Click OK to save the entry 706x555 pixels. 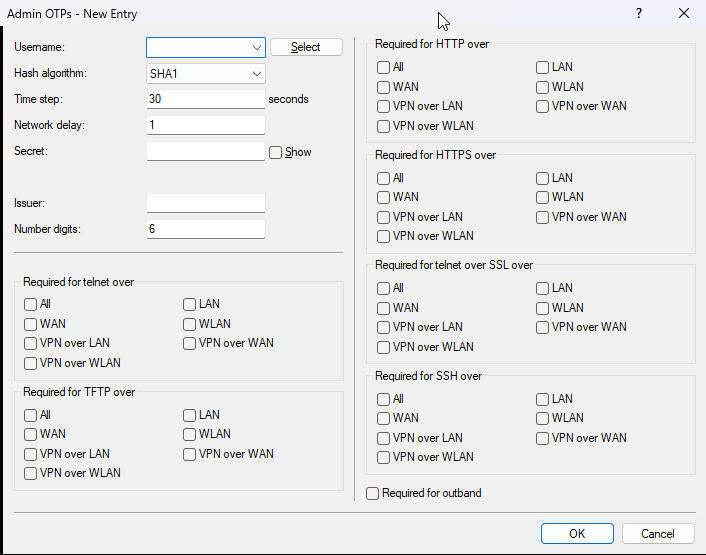point(577,534)
